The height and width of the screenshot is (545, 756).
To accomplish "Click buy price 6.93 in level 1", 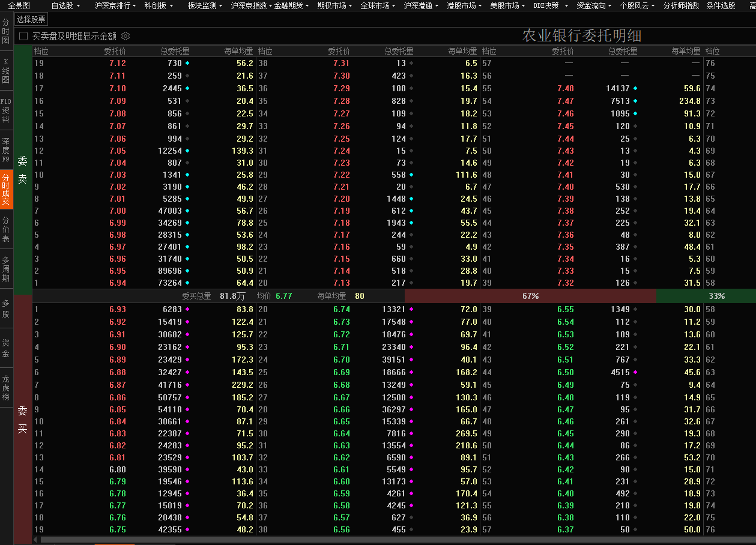I will [118, 309].
